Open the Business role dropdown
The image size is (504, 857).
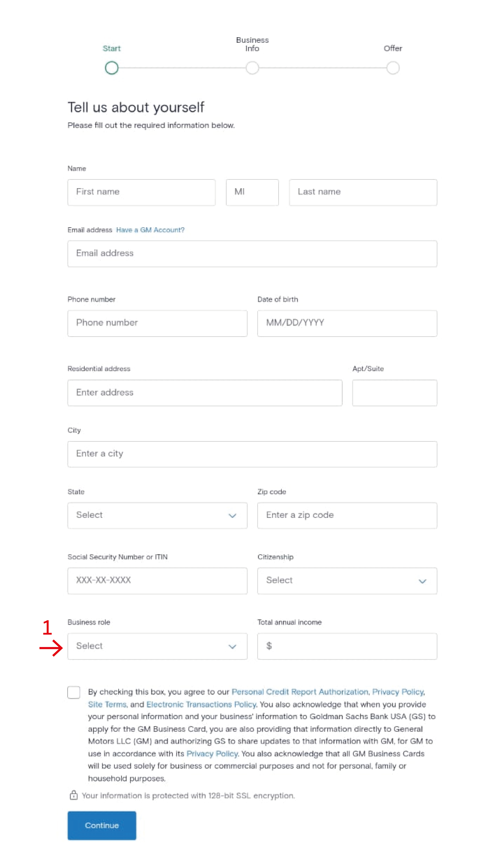click(157, 646)
